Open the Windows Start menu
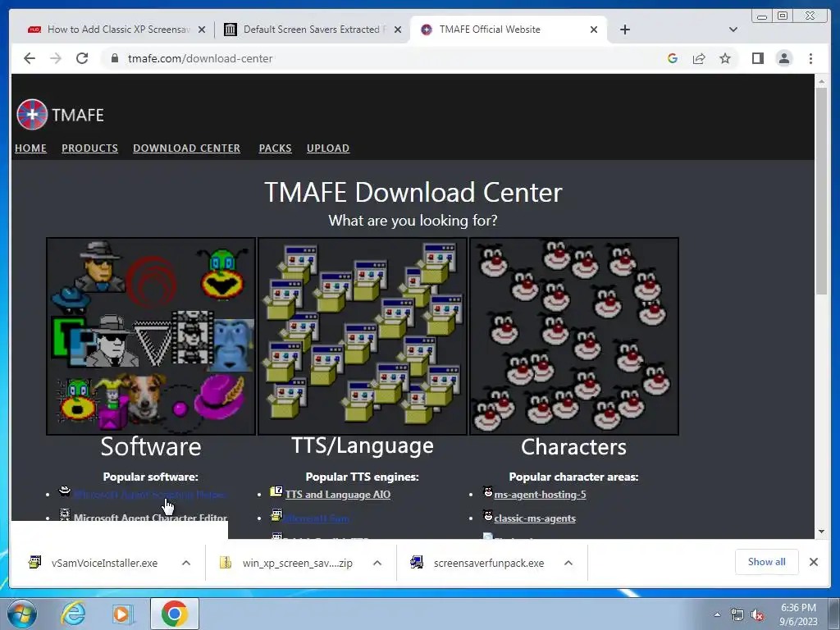Screen dimensions: 840x630 tap(22, 614)
